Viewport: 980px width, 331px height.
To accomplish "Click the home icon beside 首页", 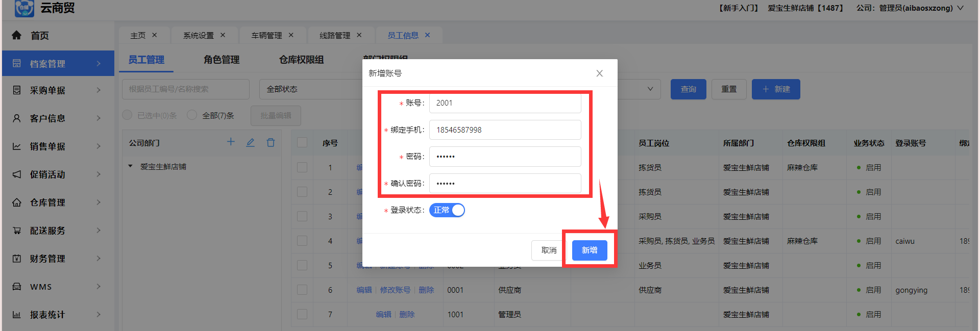I will [17, 35].
